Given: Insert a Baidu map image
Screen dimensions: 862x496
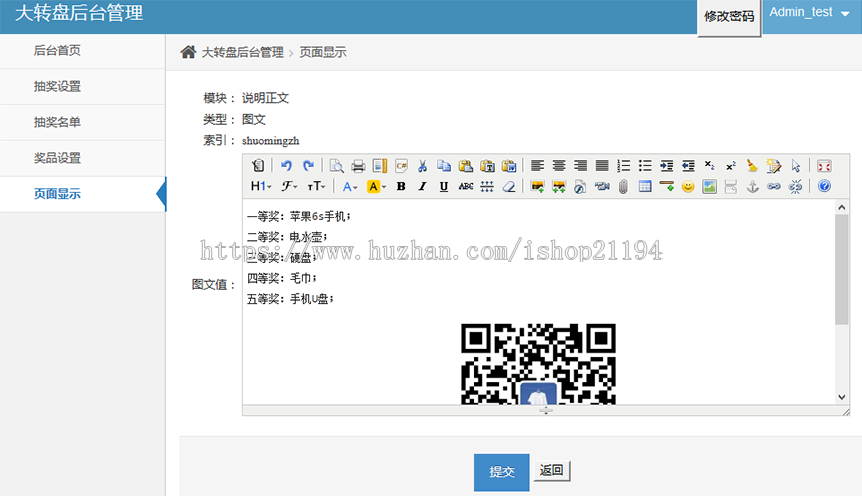Looking at the screenshot, I should click(x=710, y=186).
